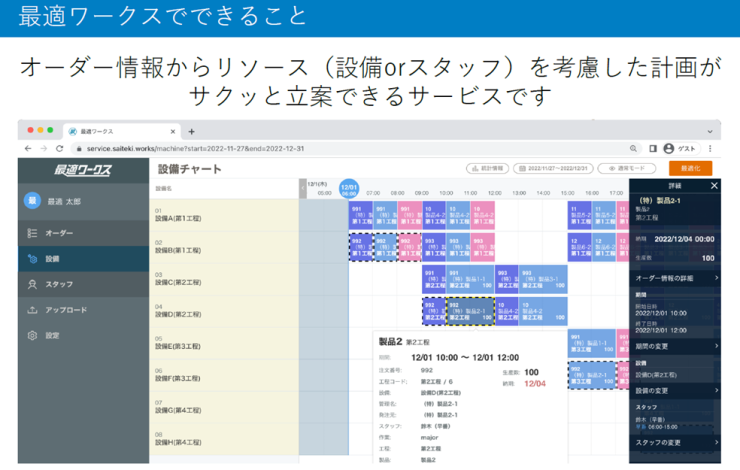Select the 設備G(第4工程) row

click(x=224, y=408)
